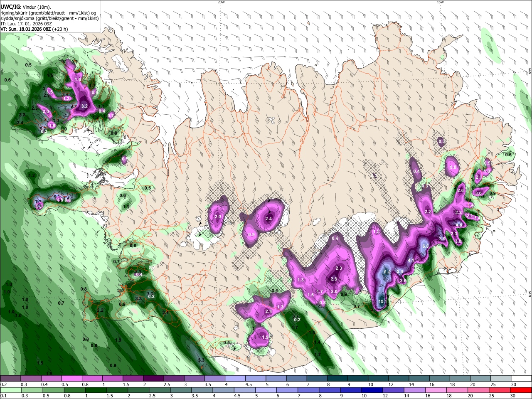This screenshot has height=399, width=532.
Task: Select the grey-green 3 swatch in the bottom legend row
Action: [180, 390]
